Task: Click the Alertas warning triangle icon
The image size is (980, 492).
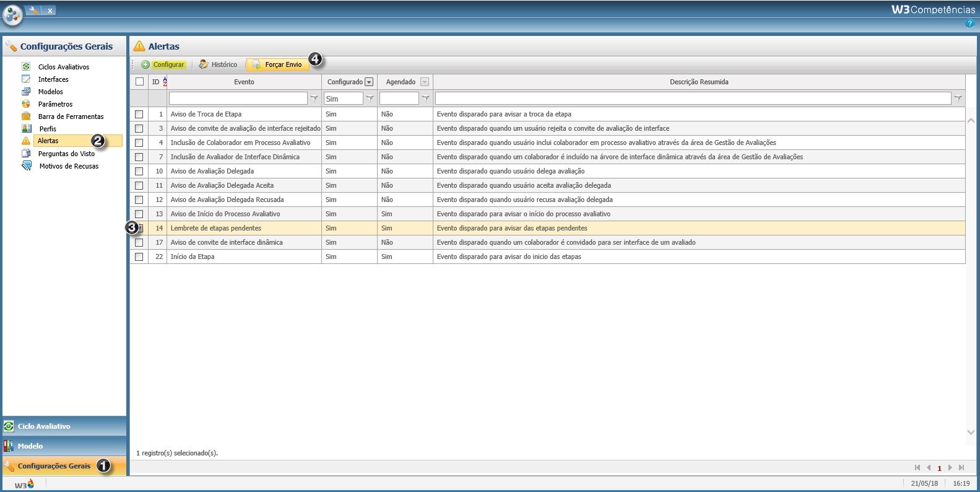Action: coord(26,141)
